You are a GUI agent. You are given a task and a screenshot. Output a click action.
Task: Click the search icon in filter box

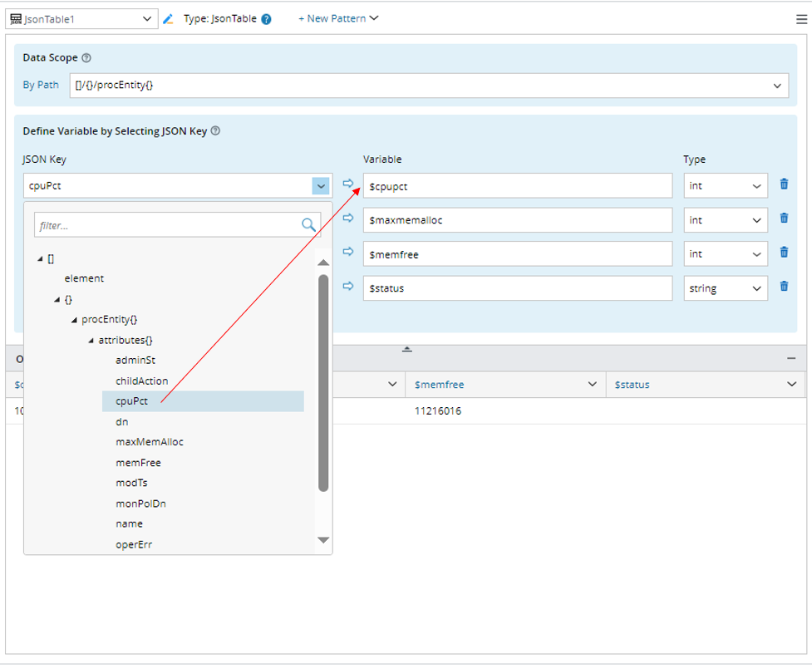pyautogui.click(x=308, y=224)
